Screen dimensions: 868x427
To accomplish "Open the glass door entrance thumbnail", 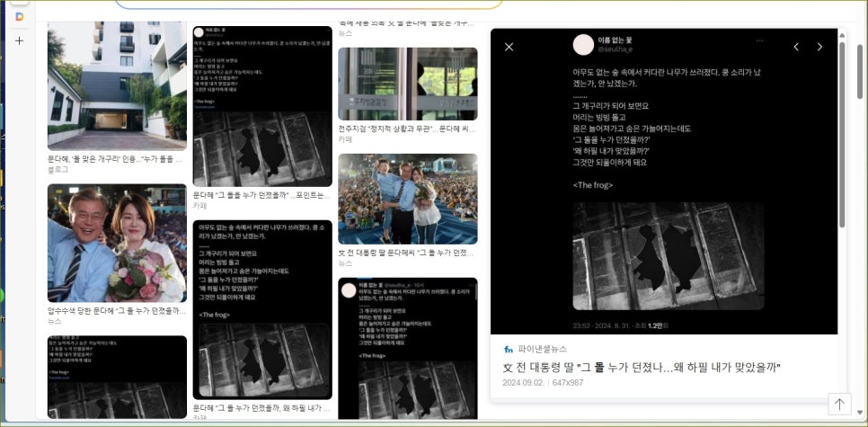I will (x=407, y=84).
